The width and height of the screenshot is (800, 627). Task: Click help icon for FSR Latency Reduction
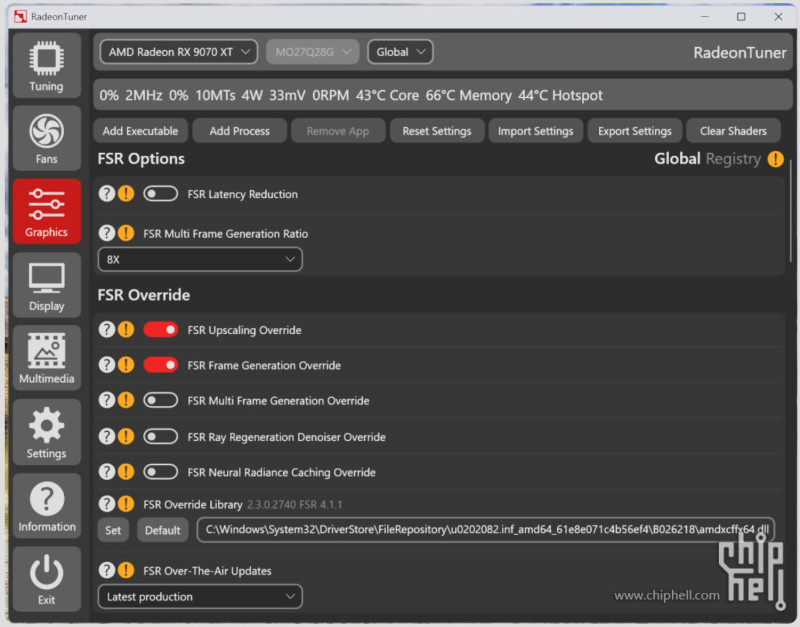(107, 194)
